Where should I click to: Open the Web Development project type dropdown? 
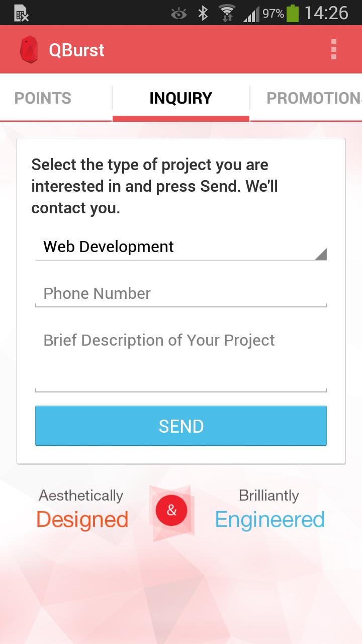171,247
